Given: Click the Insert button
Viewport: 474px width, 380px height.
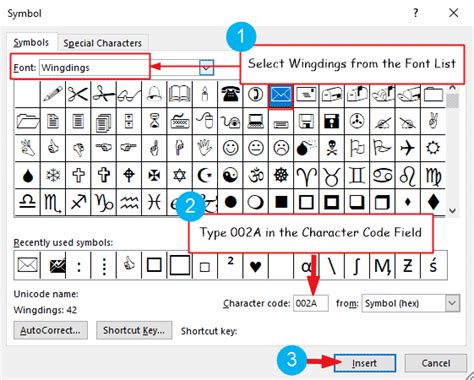Looking at the screenshot, I should (x=365, y=363).
